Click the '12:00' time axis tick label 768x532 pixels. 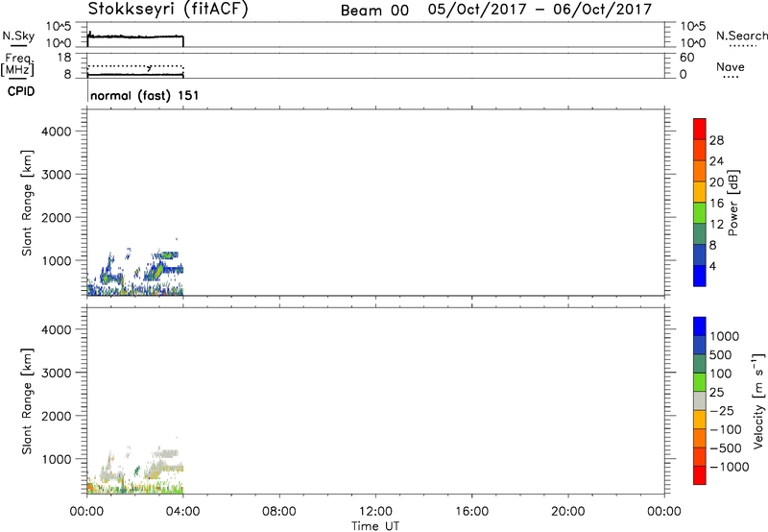[375, 512]
